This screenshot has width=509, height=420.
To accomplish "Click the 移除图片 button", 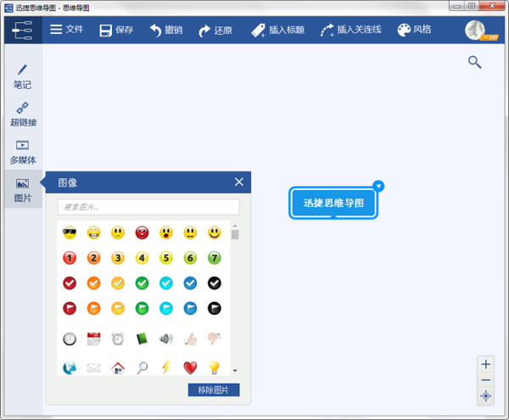I will [214, 389].
